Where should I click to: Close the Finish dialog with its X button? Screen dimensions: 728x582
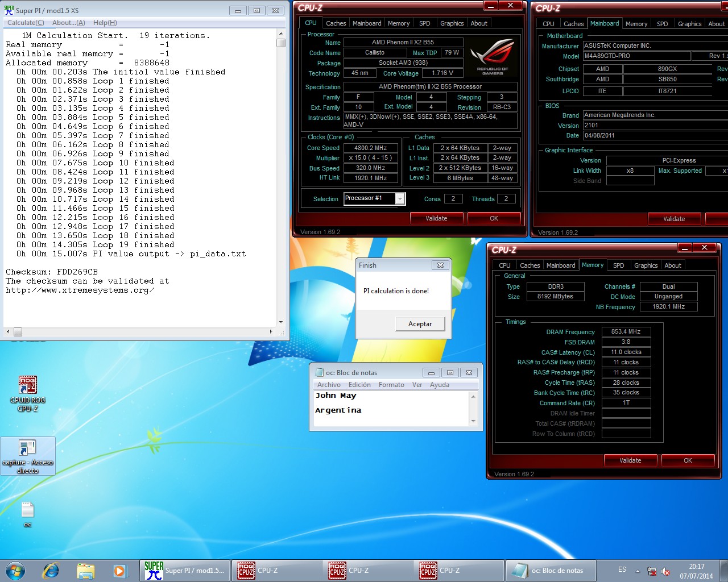pos(440,265)
